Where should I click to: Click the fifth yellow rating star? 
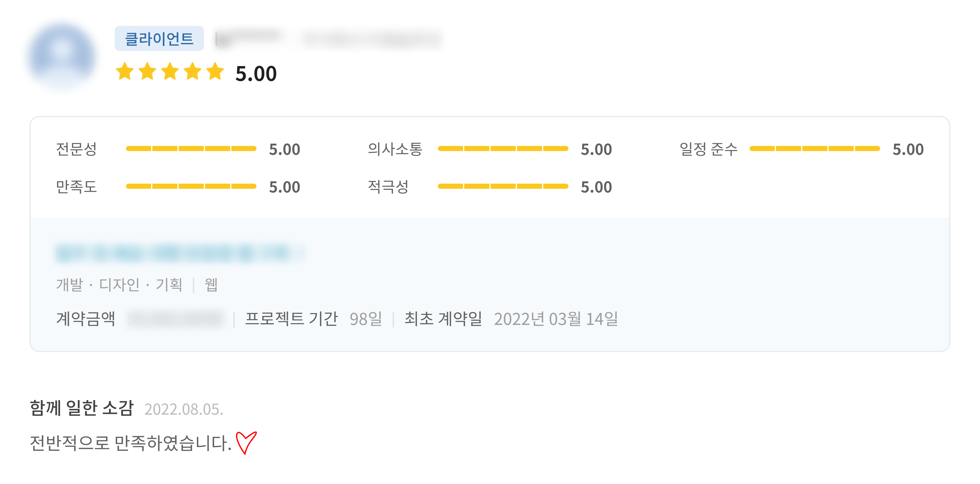point(215,71)
